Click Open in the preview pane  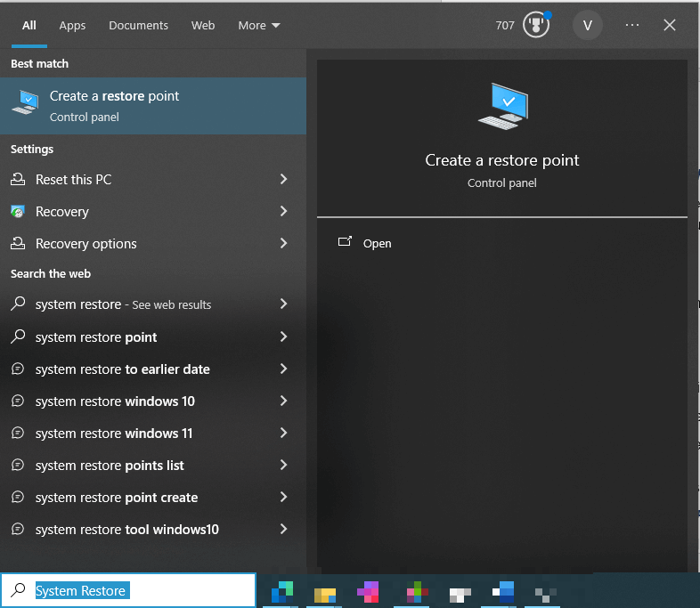coord(378,244)
